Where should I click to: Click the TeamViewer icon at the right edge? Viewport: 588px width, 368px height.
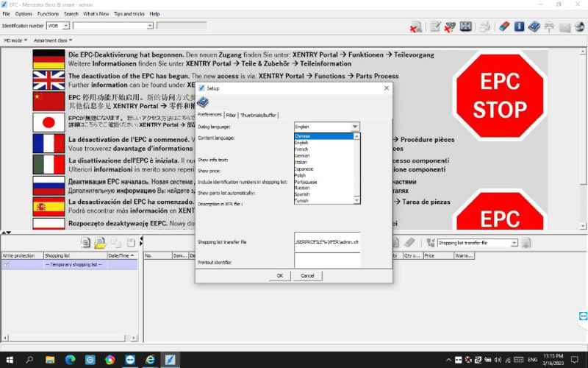tap(583, 316)
